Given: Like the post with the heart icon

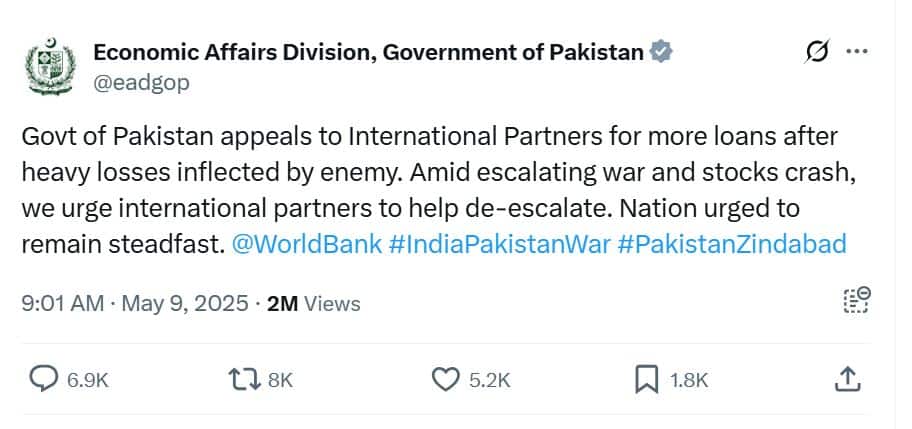Looking at the screenshot, I should [x=446, y=380].
